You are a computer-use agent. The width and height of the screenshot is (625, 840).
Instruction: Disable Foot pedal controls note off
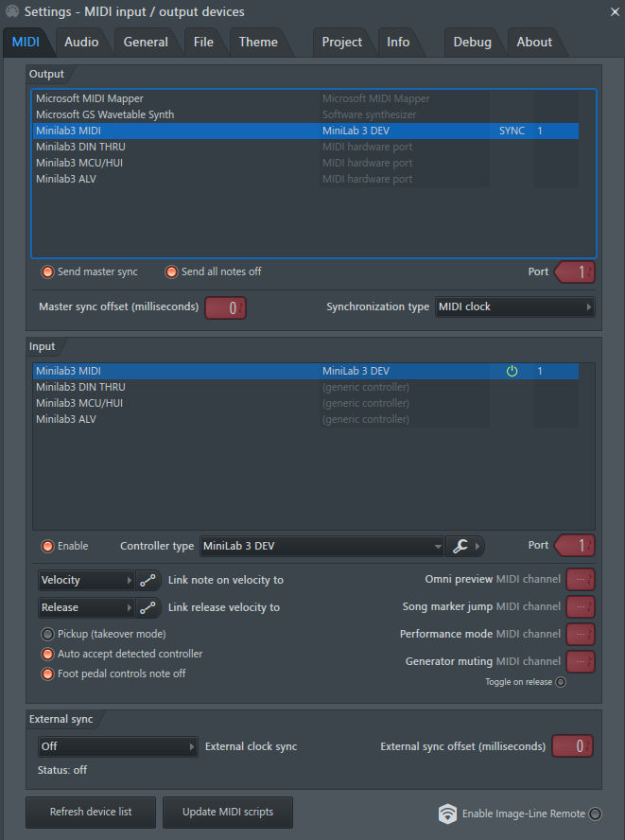(x=47, y=674)
